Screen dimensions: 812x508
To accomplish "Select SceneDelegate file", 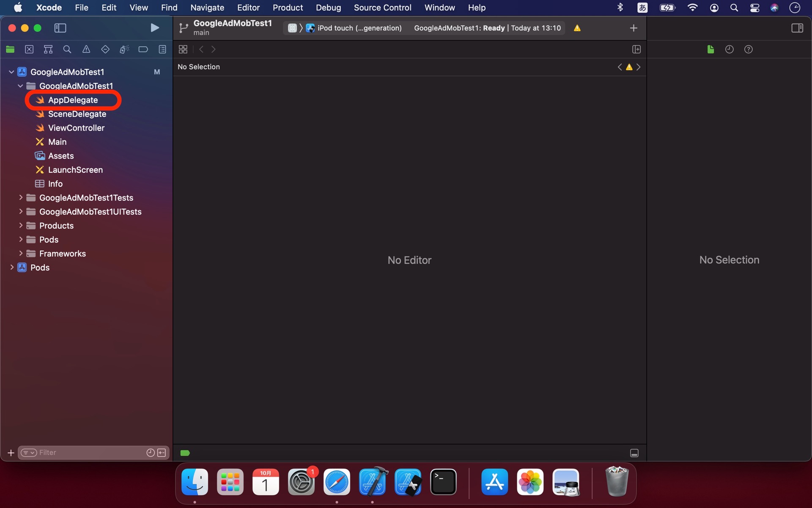I will tap(77, 114).
